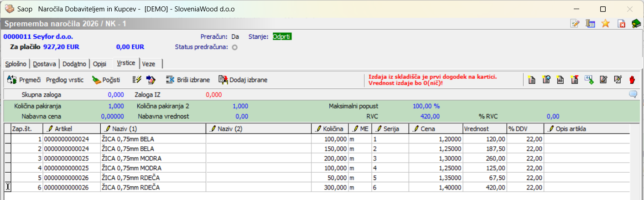Click the 01 green arrow renumber icon
This screenshot has width=644, height=200.
pyautogui.click(x=589, y=80)
